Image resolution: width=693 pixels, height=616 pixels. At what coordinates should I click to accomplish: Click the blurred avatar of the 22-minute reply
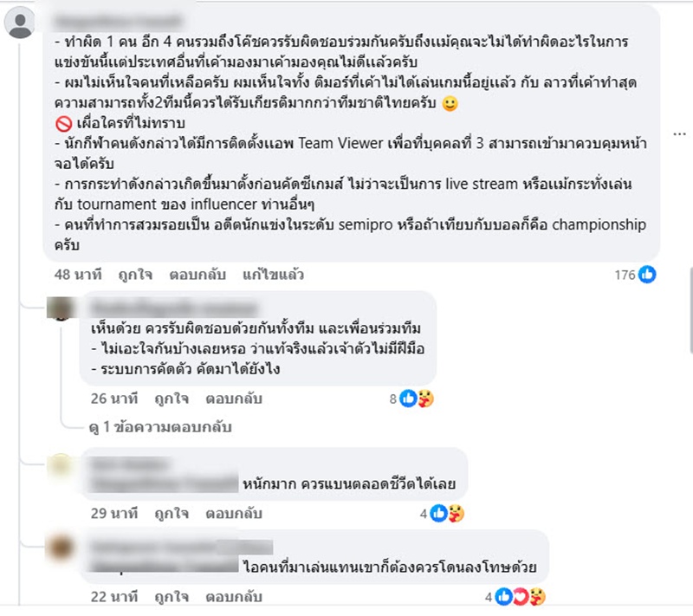click(x=61, y=548)
